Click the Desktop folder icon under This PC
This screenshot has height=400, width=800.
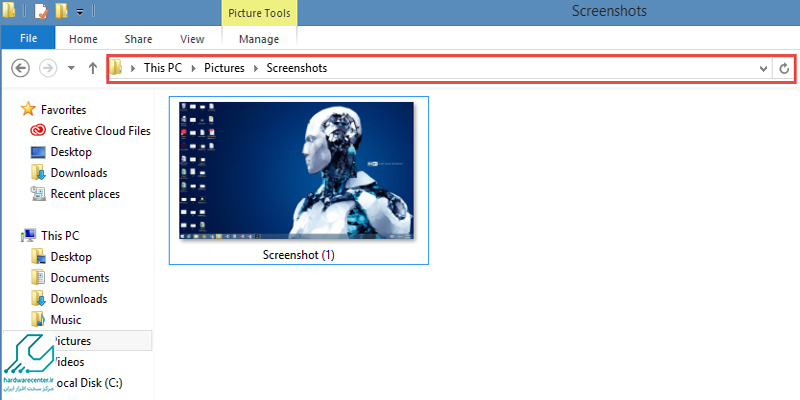point(38,257)
